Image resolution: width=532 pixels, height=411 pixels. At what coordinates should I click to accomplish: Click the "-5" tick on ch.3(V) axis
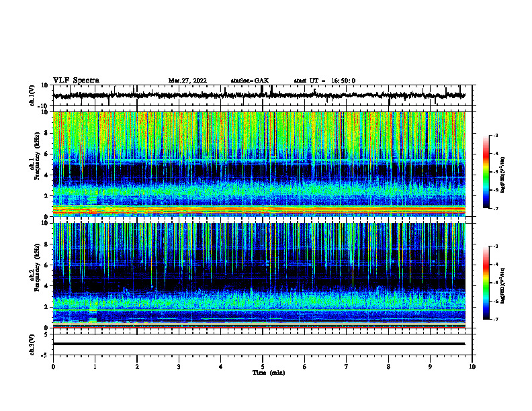tap(45, 355)
